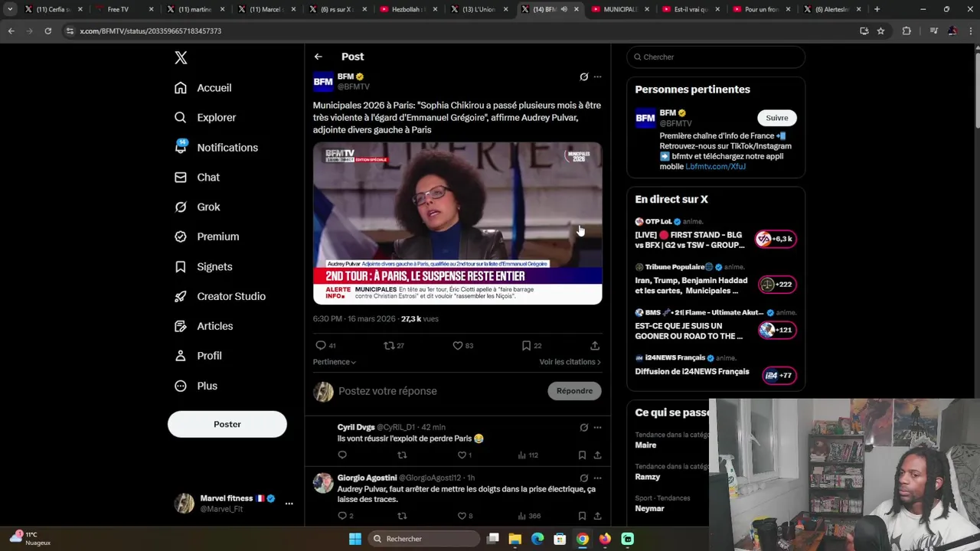Open Giorgio Agostini profile name

click(367, 478)
